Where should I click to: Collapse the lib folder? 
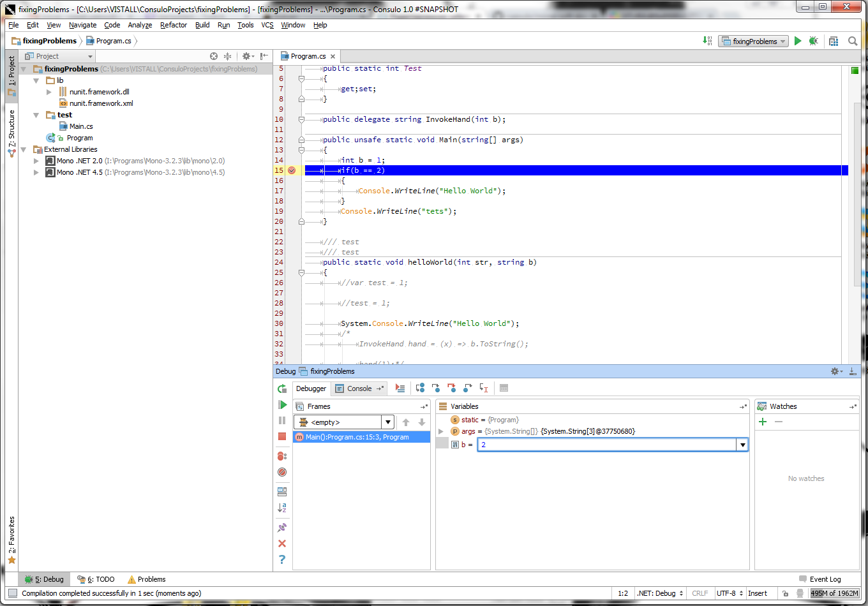(x=36, y=80)
